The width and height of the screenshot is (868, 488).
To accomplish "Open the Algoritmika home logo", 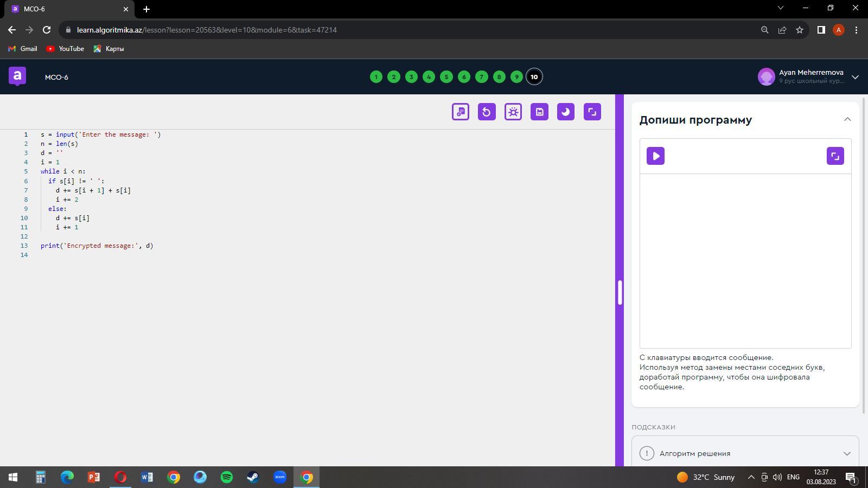I will (x=17, y=76).
